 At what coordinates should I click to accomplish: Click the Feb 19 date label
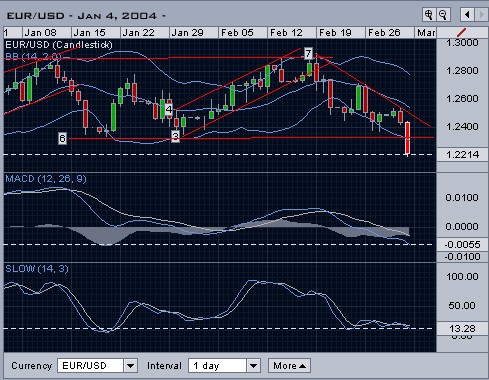(x=335, y=33)
